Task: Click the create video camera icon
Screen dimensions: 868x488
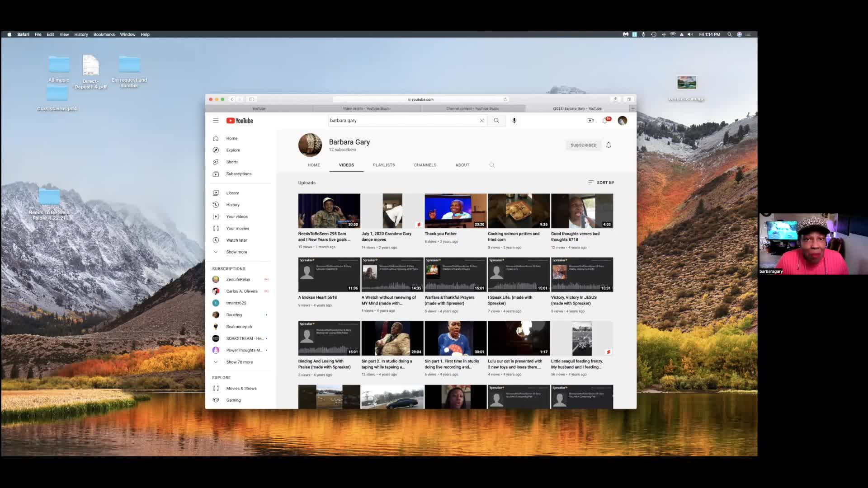Action: tap(590, 121)
